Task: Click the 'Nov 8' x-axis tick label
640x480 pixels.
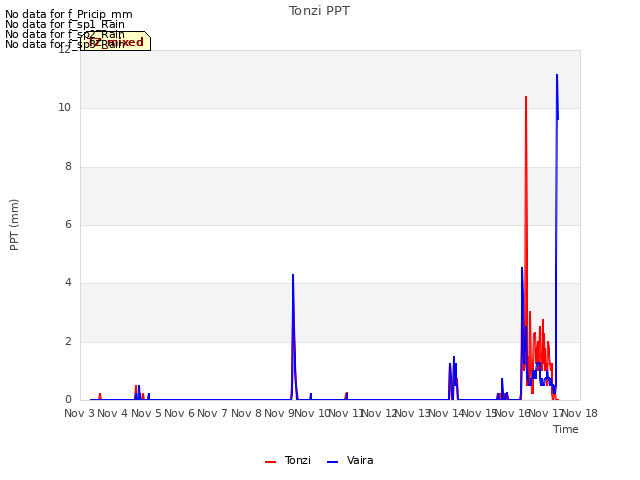Action: (246, 413)
